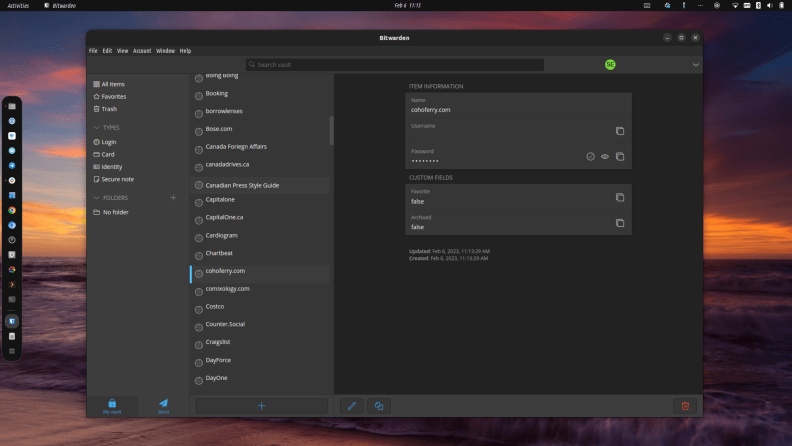Click the green account avatar
Image resolution: width=792 pixels, height=446 pixels.
610,65
